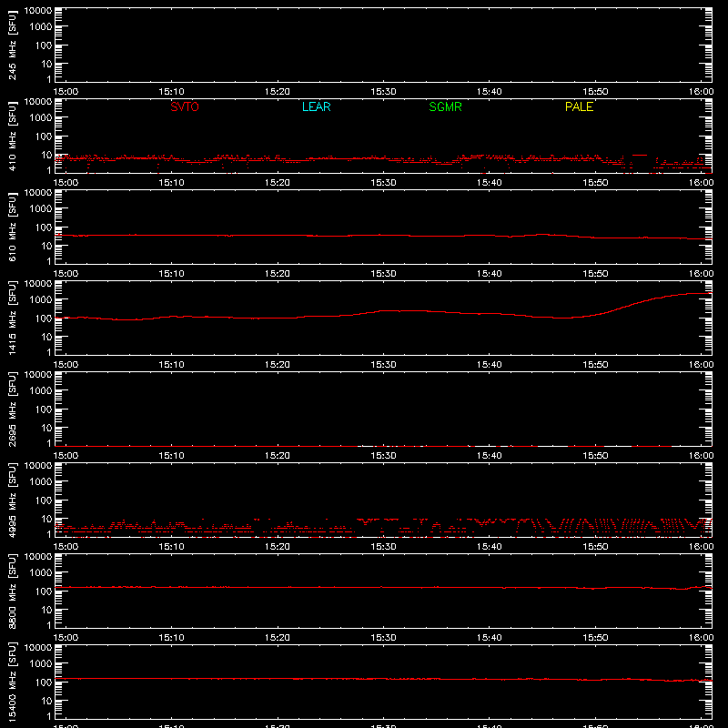728x728 pixels.
Task: Click 15:40 time label of 610 MHz panel
Action: 490,274
